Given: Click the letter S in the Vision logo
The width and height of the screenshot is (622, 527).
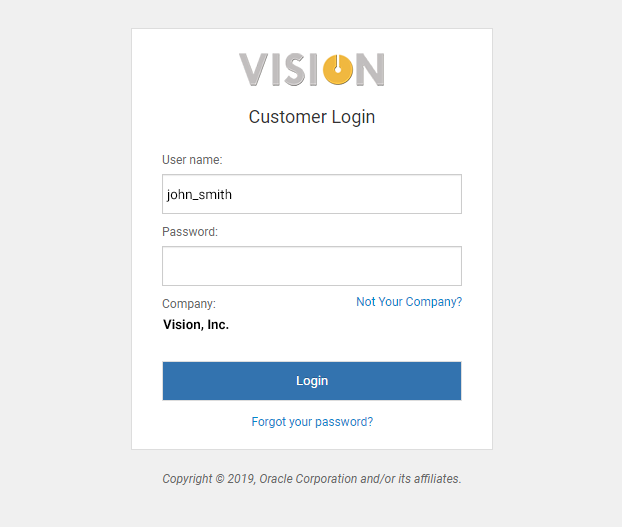Looking at the screenshot, I should (x=296, y=69).
